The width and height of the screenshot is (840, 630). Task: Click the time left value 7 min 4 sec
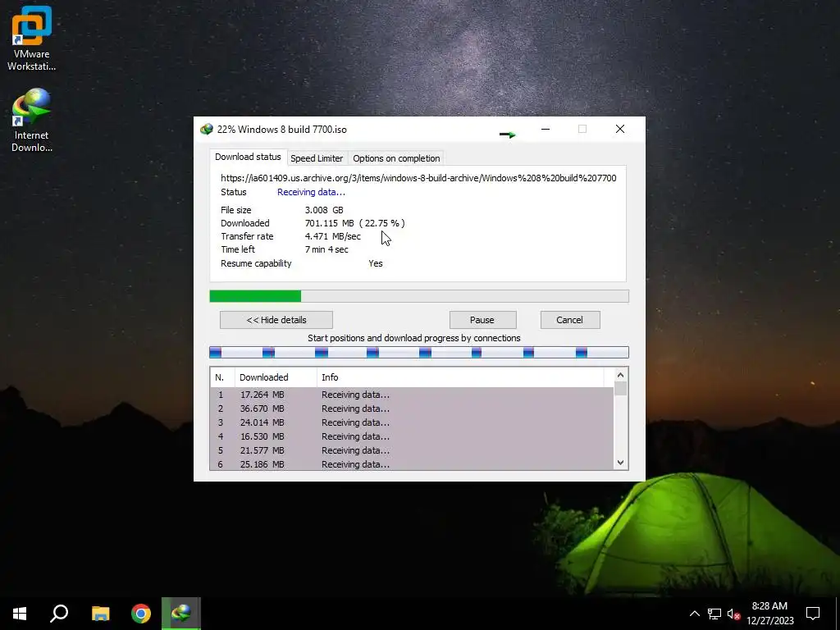pos(326,249)
